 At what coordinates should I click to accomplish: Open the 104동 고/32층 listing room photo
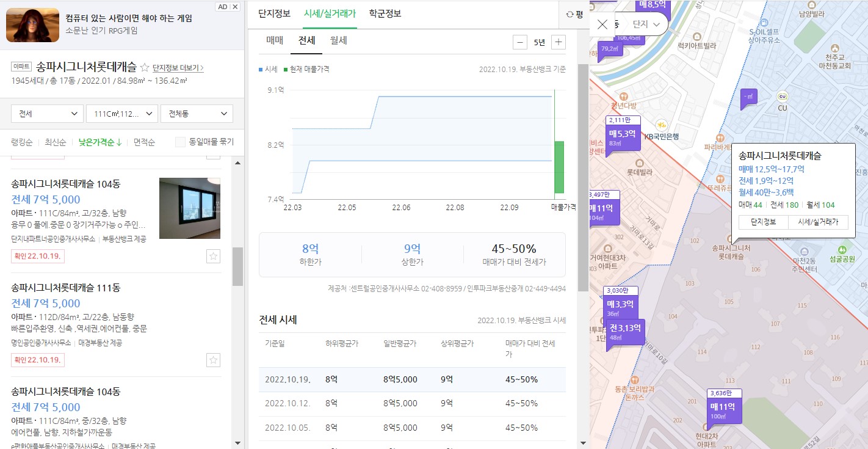click(x=190, y=208)
